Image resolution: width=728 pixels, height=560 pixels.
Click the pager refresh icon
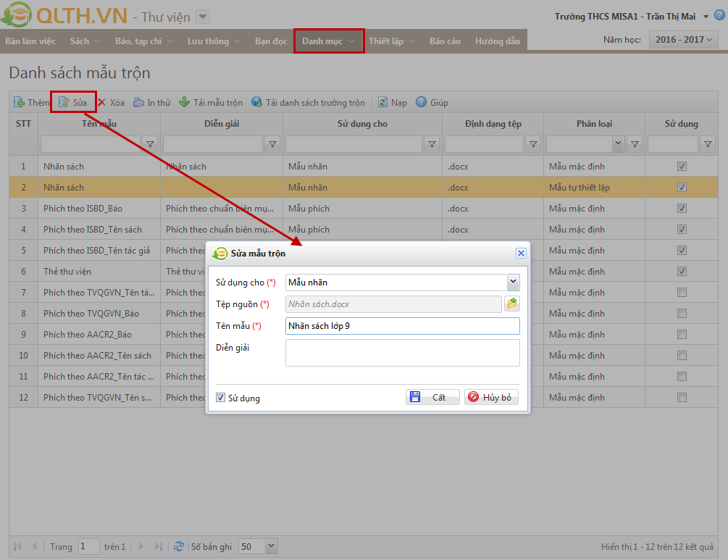pyautogui.click(x=179, y=546)
